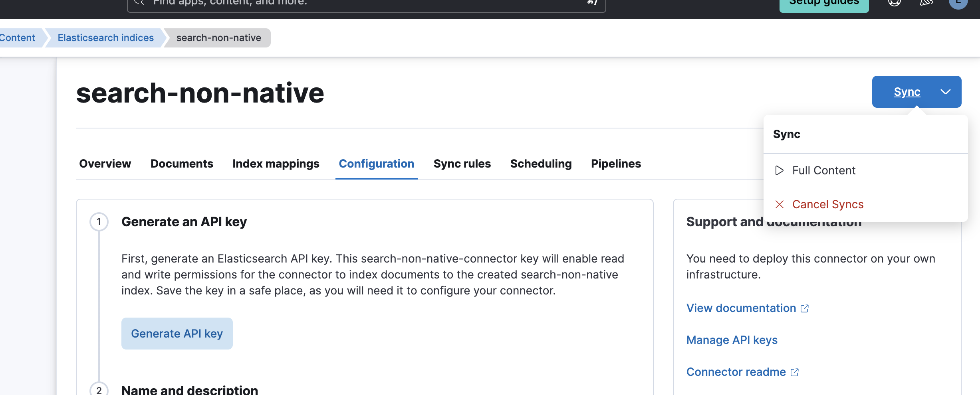Image resolution: width=980 pixels, height=395 pixels.
Task: Open the newsfeed icon in header
Action: 926,2
